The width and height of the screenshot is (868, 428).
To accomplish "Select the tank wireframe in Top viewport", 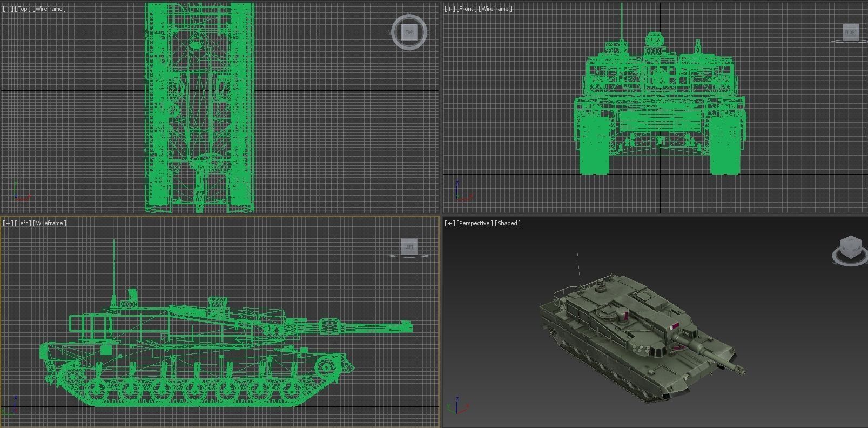I will click(x=199, y=107).
